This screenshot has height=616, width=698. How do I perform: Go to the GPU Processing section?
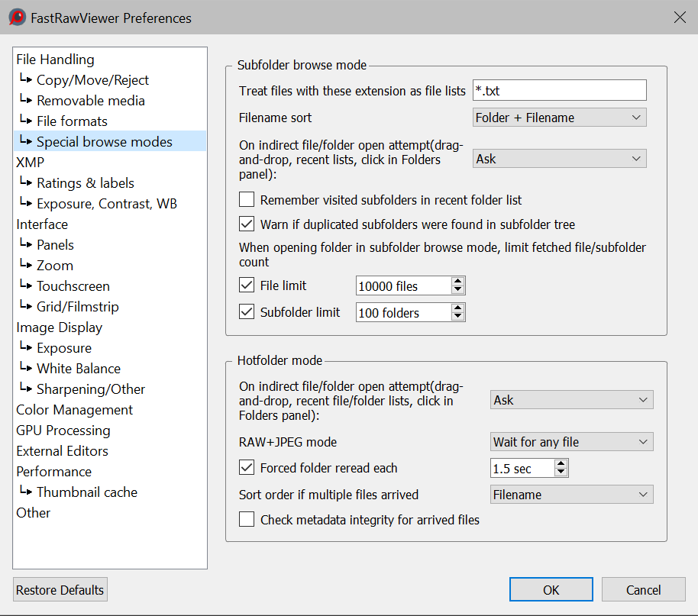pos(63,431)
